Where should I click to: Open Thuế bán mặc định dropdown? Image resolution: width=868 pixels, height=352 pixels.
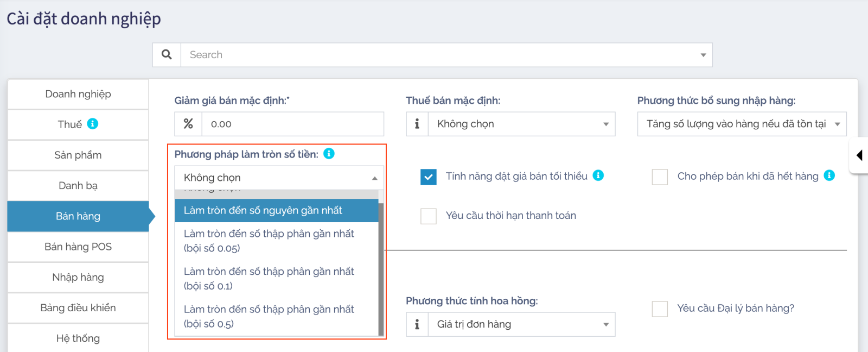(x=522, y=124)
